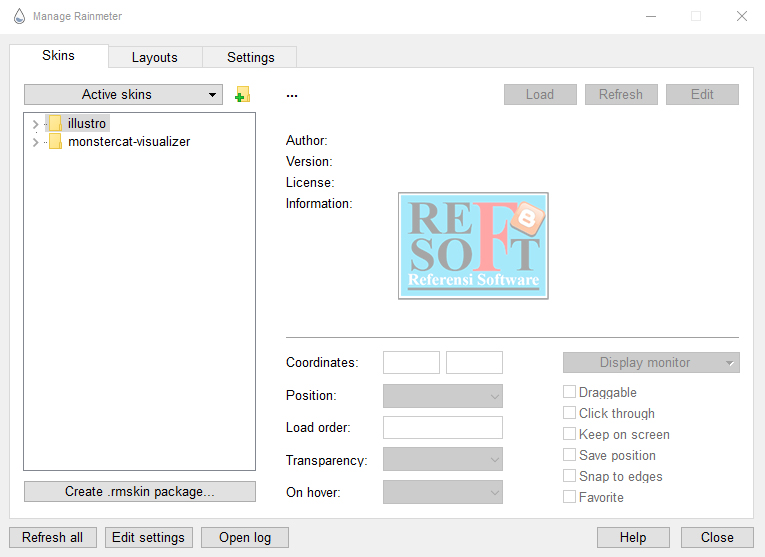Click the Close button at bottom right
Screen dimensions: 765x557
point(717,537)
